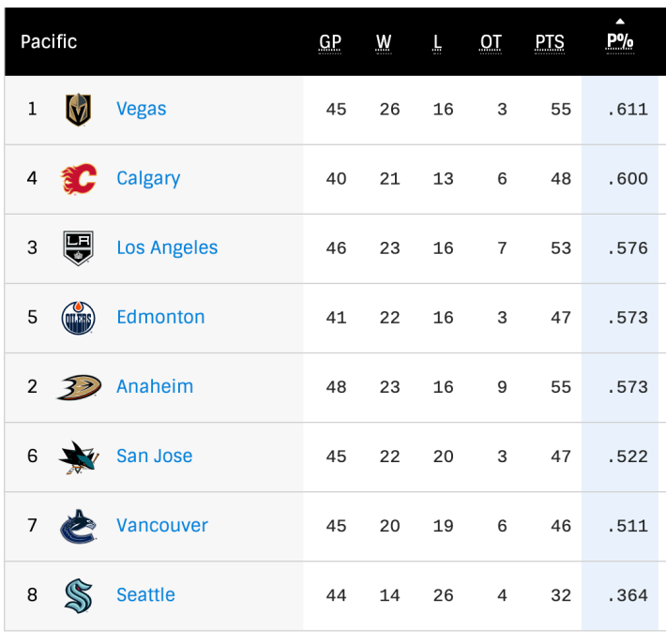Click the Calgary Flames logo
This screenshot has width=666, height=644.
[79, 179]
